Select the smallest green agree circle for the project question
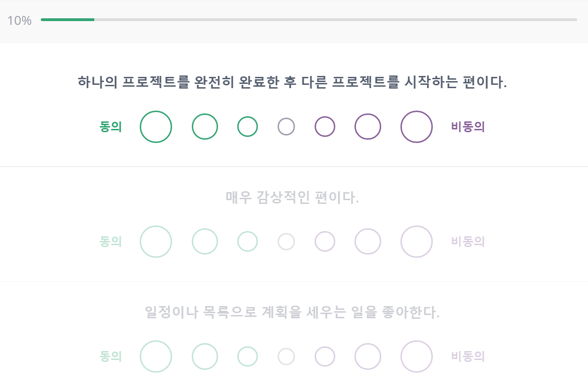588x375 pixels. 247,126
